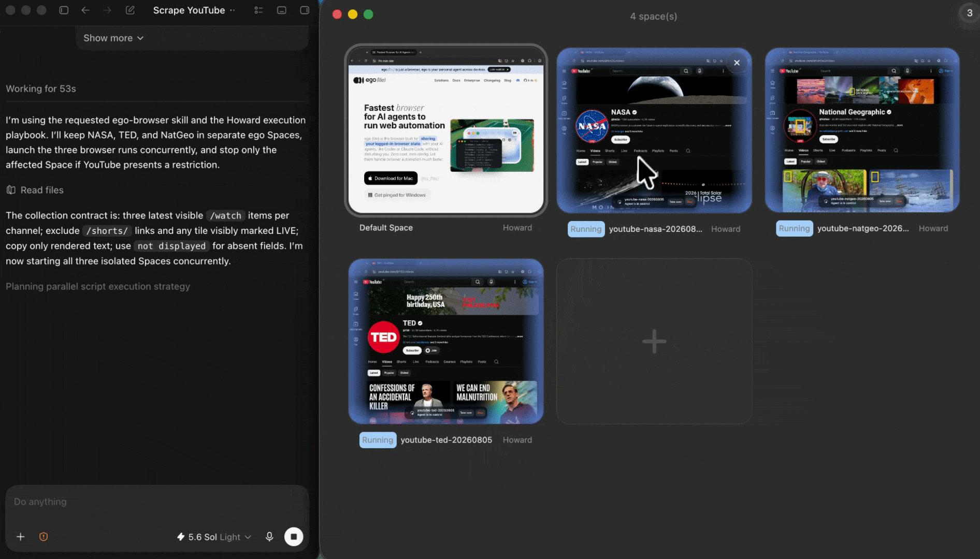Open the youtube-natgeo space thumbnail
Screen dimensions: 980x559
click(x=862, y=130)
